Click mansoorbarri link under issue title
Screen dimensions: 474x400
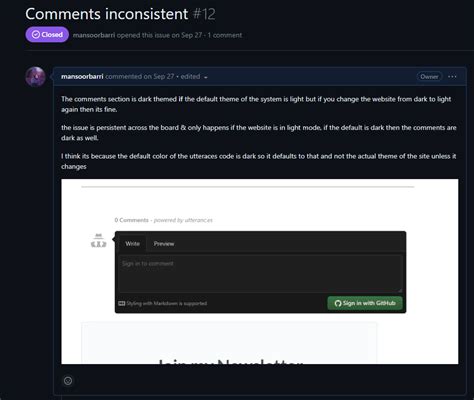[94, 35]
